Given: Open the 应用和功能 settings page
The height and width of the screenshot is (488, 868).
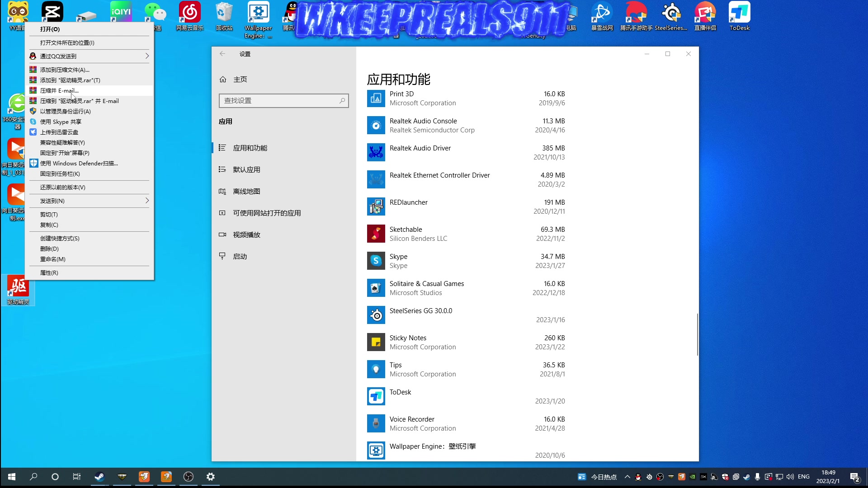Looking at the screenshot, I should click(x=284, y=148).
